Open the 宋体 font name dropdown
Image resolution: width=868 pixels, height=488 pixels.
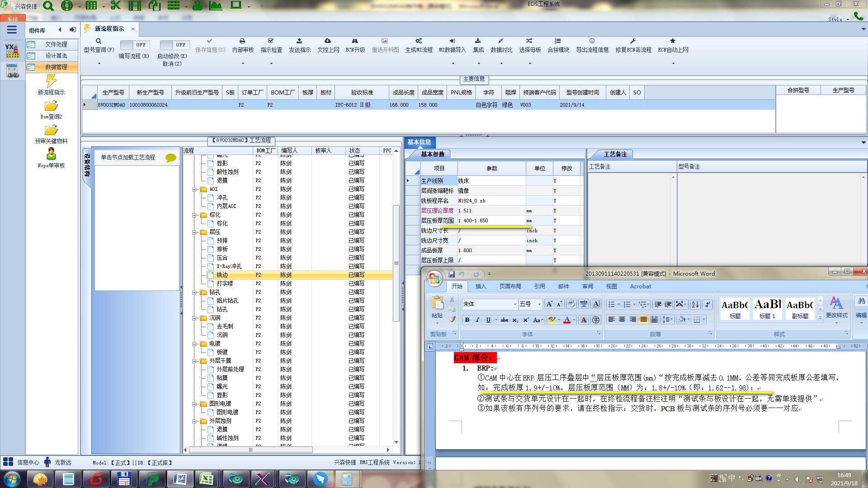(x=514, y=305)
